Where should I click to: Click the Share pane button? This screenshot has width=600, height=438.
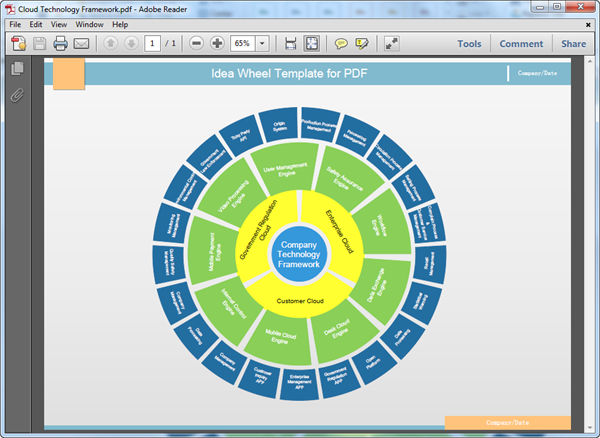pos(573,44)
